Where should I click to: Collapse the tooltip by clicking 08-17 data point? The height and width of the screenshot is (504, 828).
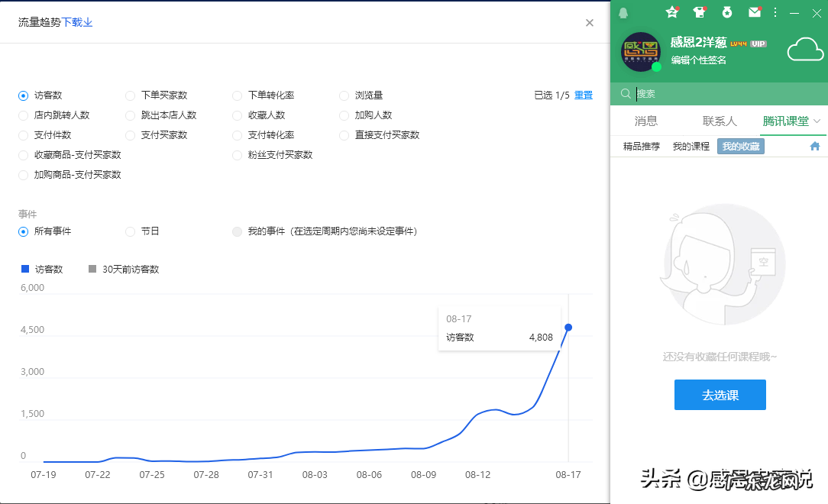point(568,327)
